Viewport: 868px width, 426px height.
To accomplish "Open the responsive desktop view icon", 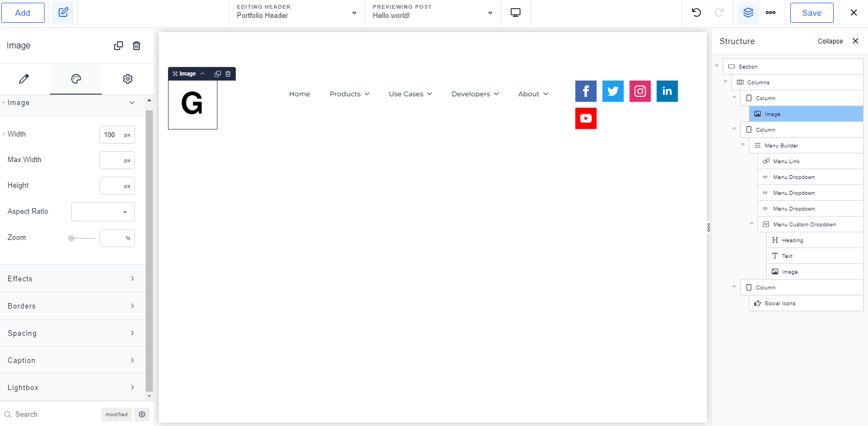I will pos(516,13).
